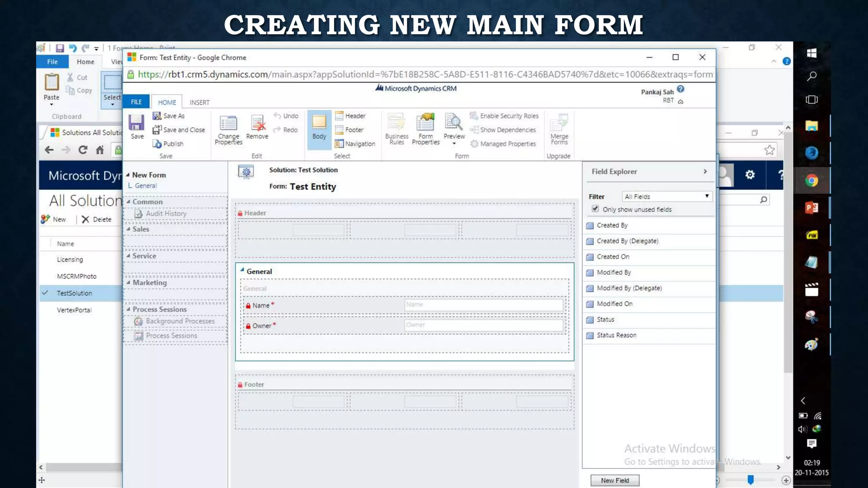
Task: Open taskbar search magnifier
Action: (811, 76)
